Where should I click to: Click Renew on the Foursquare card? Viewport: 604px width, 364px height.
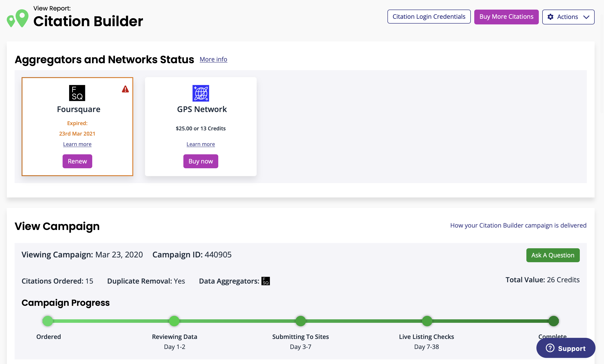pos(77,161)
